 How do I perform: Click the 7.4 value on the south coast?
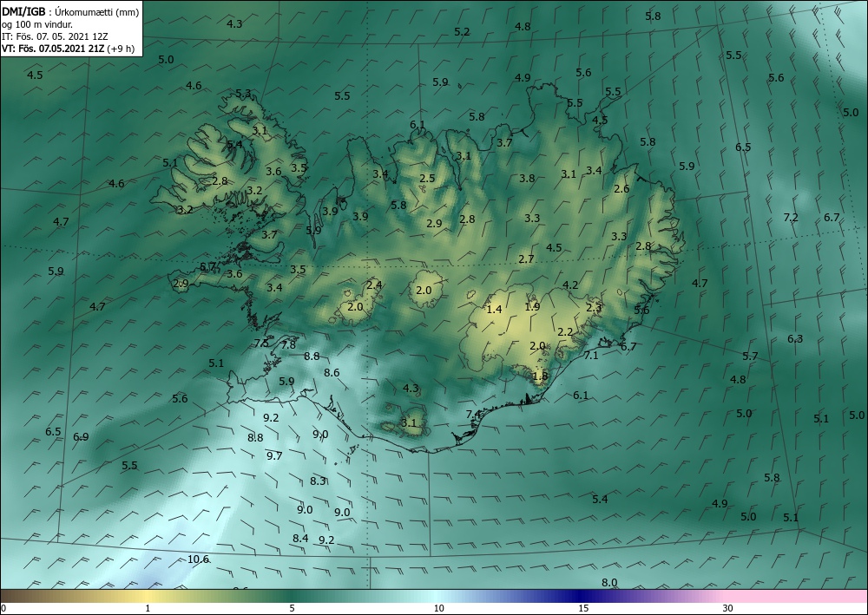click(474, 415)
